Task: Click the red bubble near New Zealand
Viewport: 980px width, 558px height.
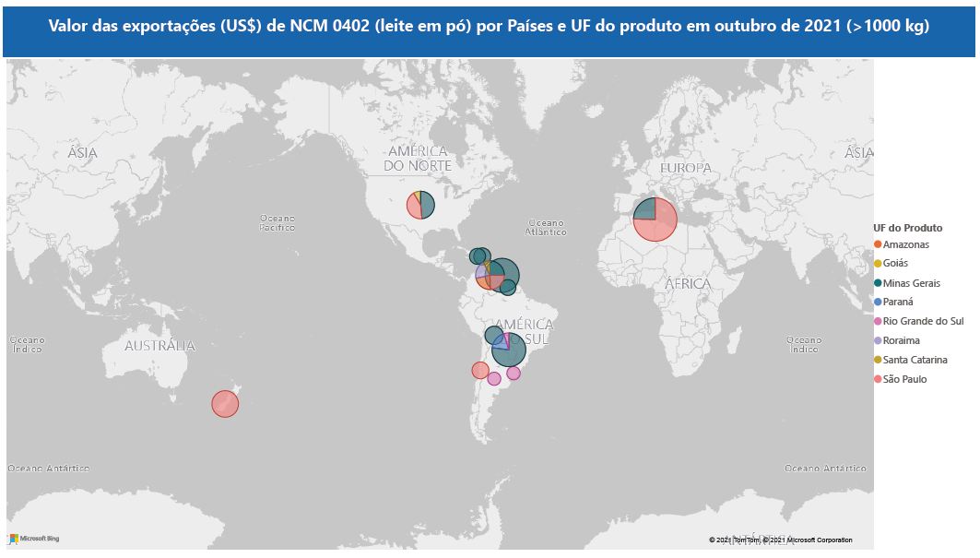Action: tap(225, 403)
